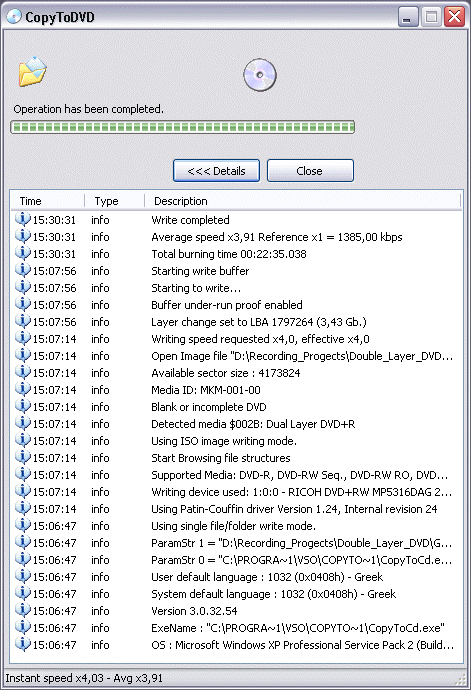Viewport: 471px width, 690px height.
Task: Click info icon of the "OS : Microsoft Windows XP" row
Action: point(22,645)
